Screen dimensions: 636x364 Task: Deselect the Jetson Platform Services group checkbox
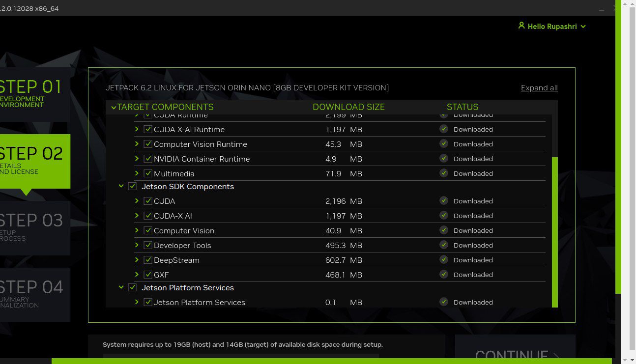click(x=132, y=288)
